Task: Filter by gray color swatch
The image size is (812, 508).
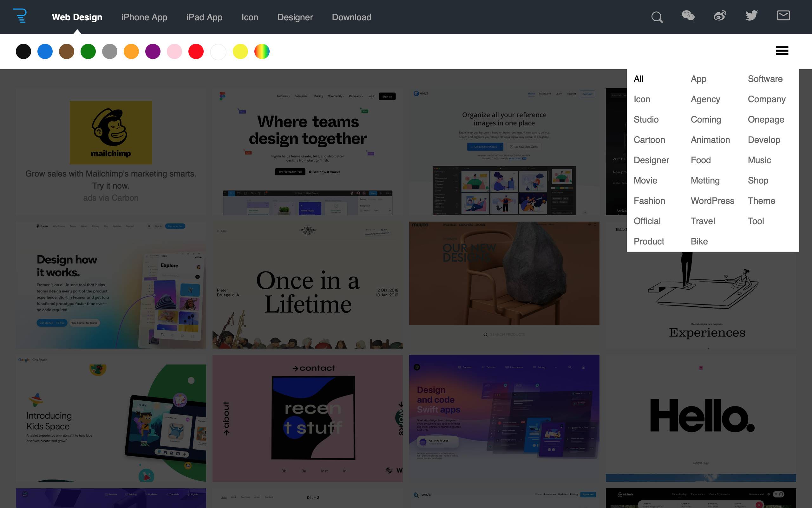Action: click(110, 52)
